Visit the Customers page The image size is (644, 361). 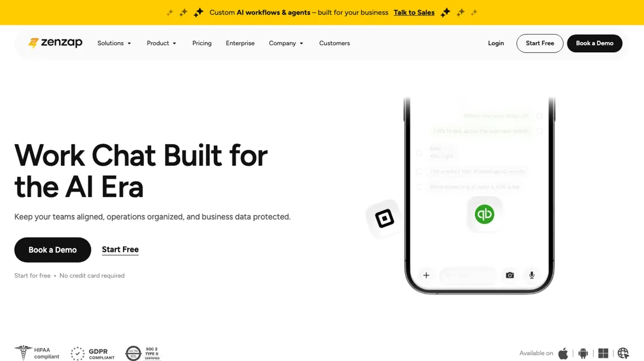click(x=334, y=43)
